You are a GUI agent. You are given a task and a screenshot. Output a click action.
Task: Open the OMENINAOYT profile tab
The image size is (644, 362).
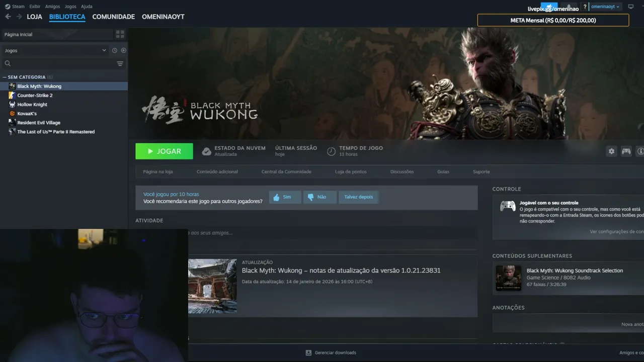(163, 17)
